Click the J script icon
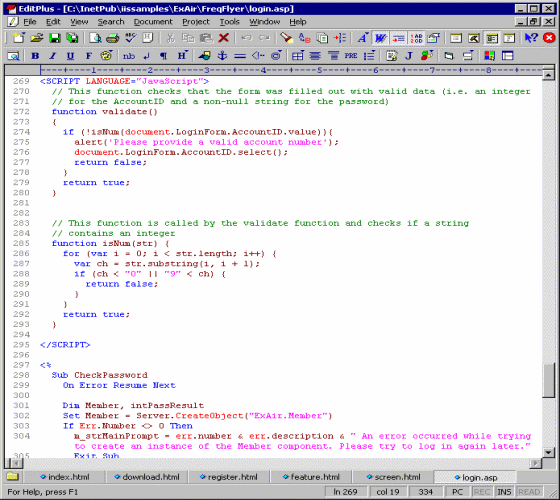 pyautogui.click(x=409, y=56)
